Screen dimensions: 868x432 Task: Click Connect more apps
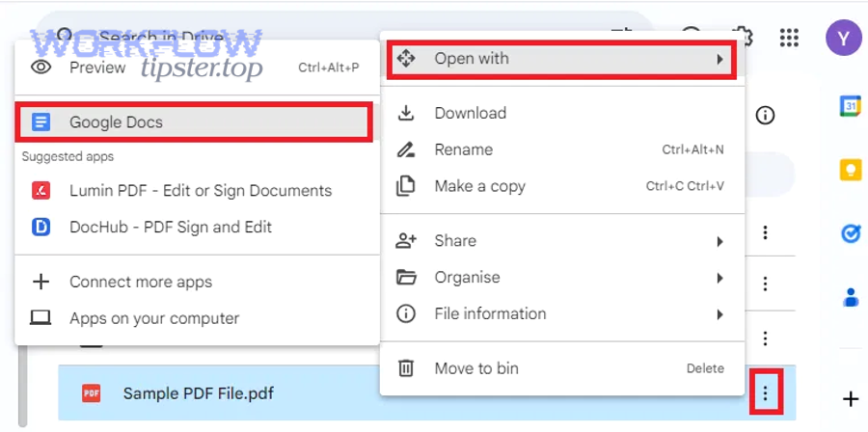click(197, 282)
